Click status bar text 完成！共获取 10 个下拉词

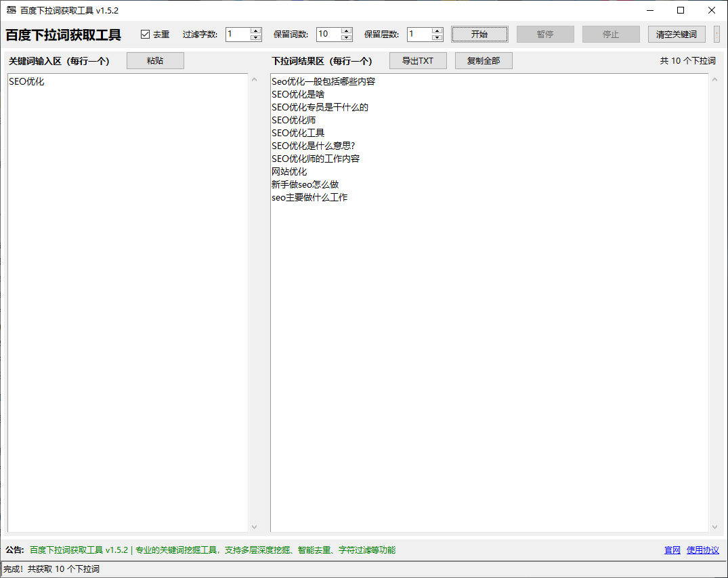(x=51, y=569)
